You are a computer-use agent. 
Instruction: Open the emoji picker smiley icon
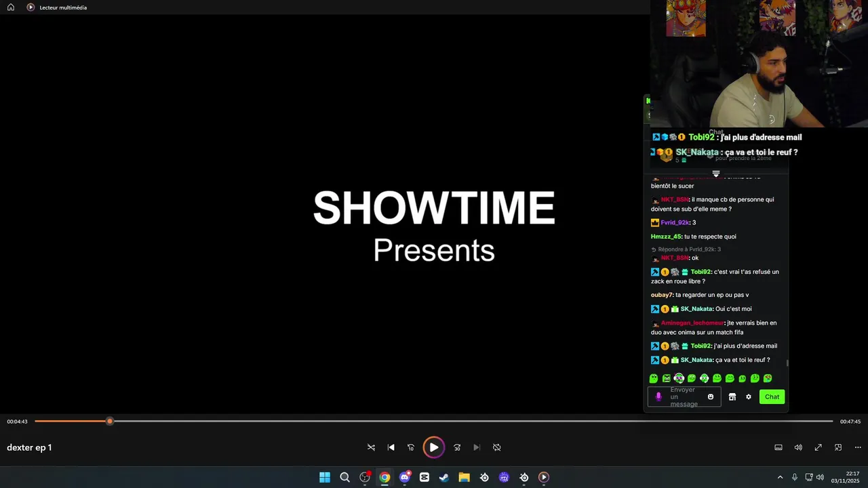click(711, 396)
